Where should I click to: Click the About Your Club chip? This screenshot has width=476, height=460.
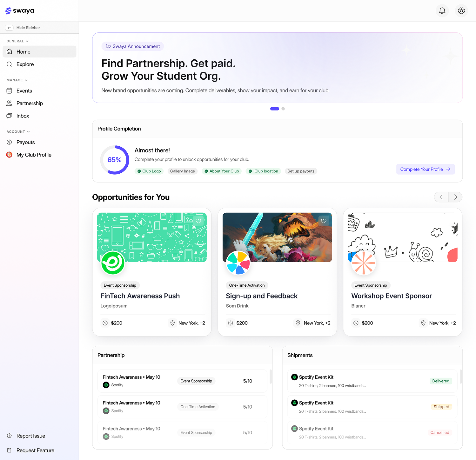[x=222, y=171]
